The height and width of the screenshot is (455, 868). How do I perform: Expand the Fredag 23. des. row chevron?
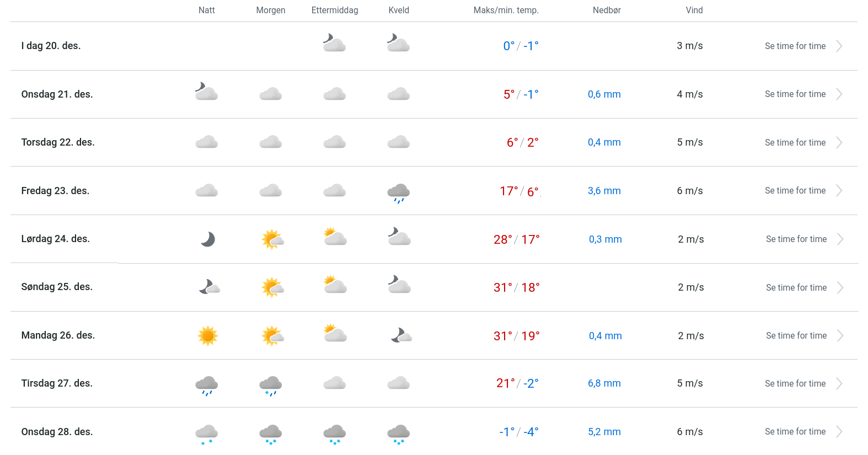839,191
